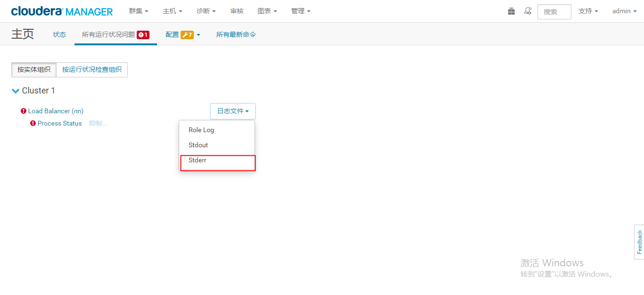Select Role Log from the dropdown
Image resolution: width=644 pixels, height=295 pixels.
(x=217, y=130)
